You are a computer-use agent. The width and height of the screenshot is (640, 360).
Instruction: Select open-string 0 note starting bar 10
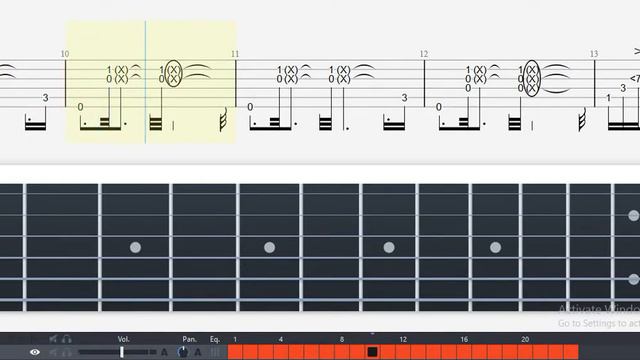click(x=80, y=107)
